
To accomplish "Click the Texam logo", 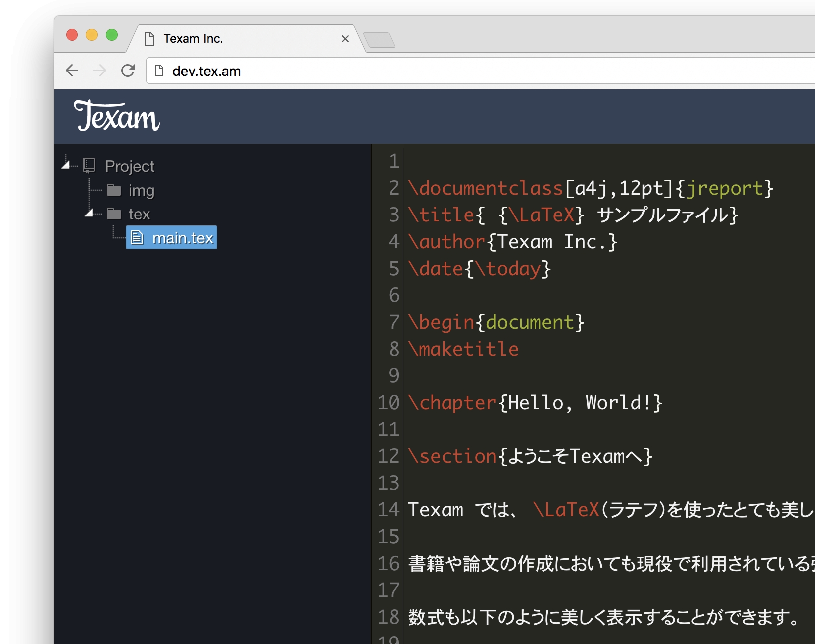I will point(117,115).
